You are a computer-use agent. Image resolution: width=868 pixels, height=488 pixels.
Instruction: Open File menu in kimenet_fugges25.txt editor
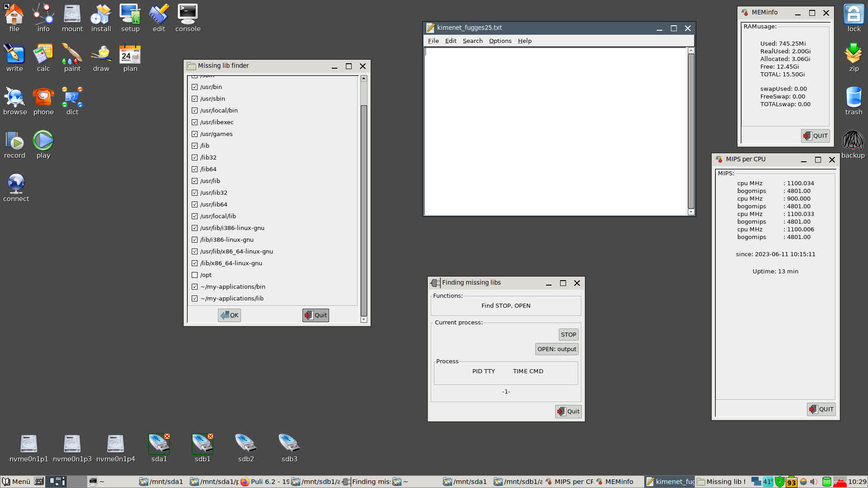tap(433, 41)
